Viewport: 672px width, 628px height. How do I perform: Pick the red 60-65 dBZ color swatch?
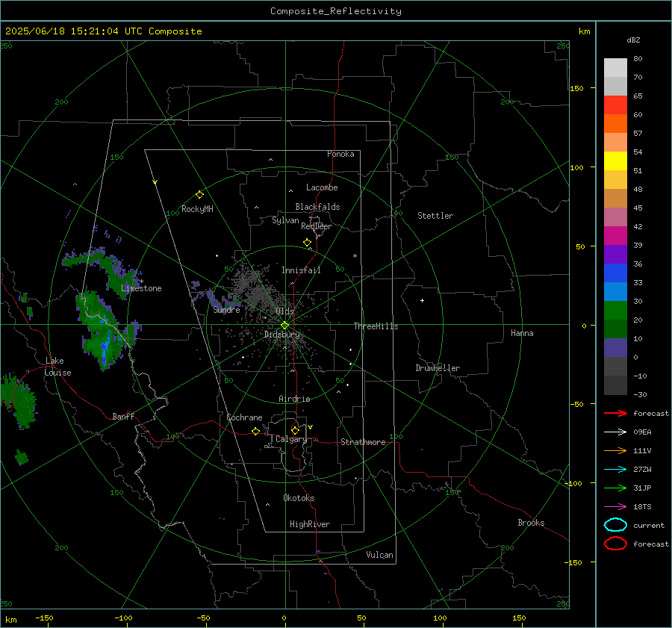615,105
